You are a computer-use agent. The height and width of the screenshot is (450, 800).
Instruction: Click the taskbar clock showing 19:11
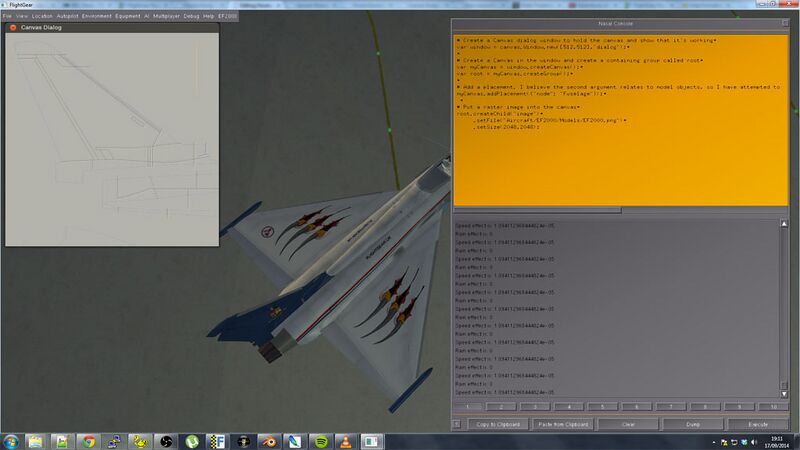click(777, 442)
